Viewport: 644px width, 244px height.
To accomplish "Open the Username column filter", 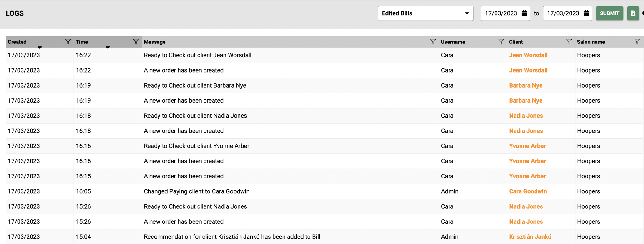I will tap(501, 42).
